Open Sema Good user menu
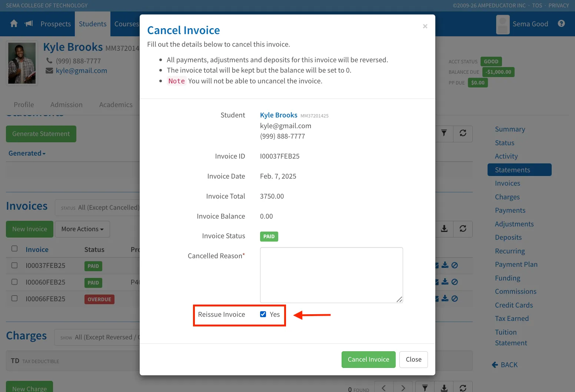Viewport: 575px width, 392px height. 522,24
